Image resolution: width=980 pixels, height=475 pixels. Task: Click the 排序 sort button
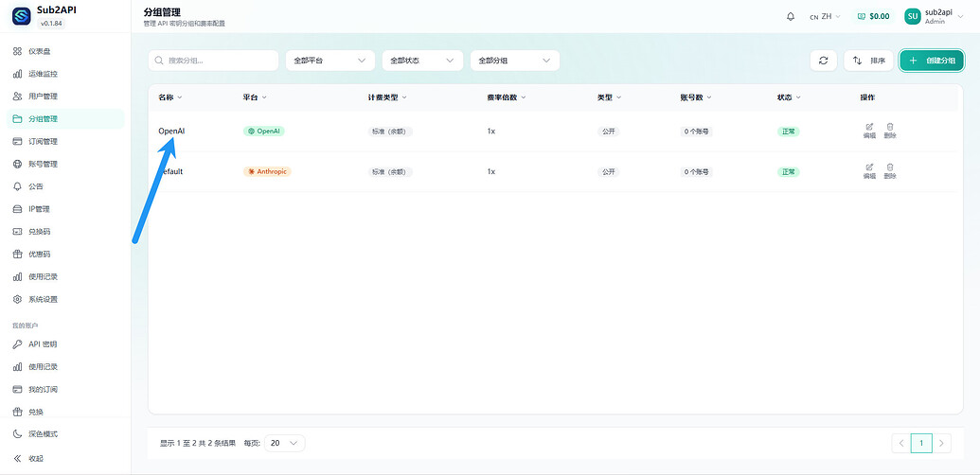869,61
